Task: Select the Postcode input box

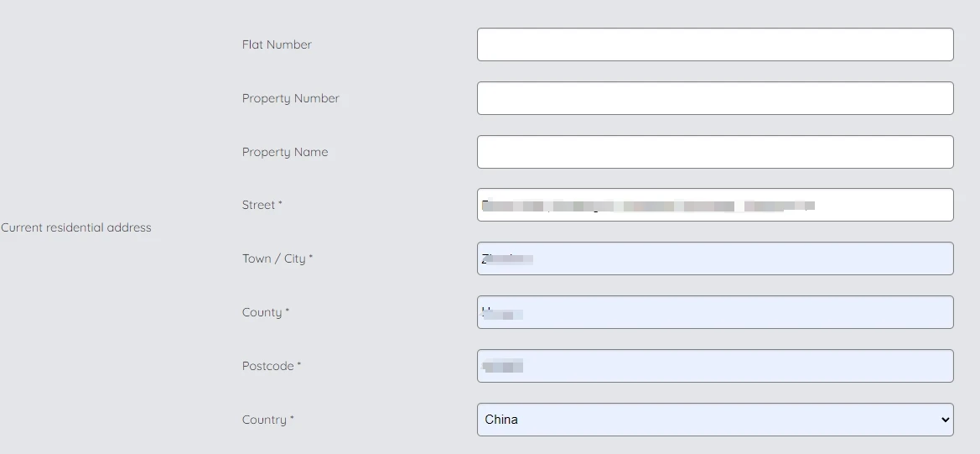Action: (714, 366)
